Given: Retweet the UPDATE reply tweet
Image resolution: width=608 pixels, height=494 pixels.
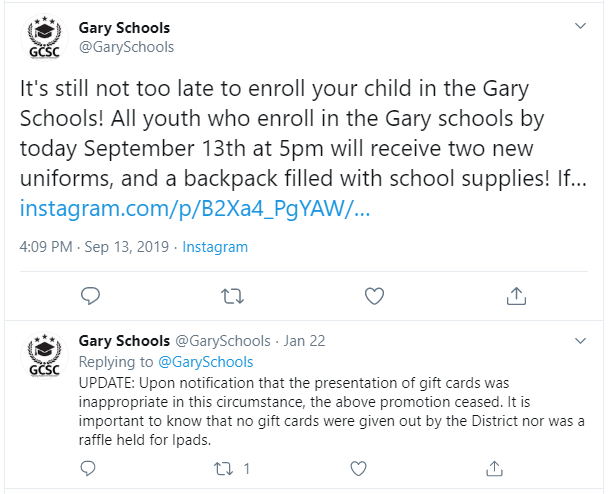Looking at the screenshot, I should 224,469.
